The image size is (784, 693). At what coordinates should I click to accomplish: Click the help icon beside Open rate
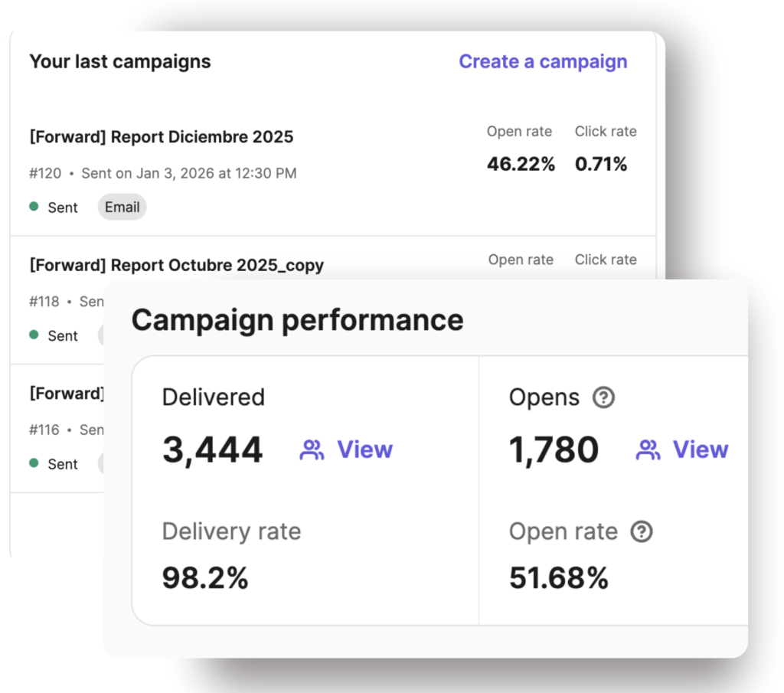641,531
